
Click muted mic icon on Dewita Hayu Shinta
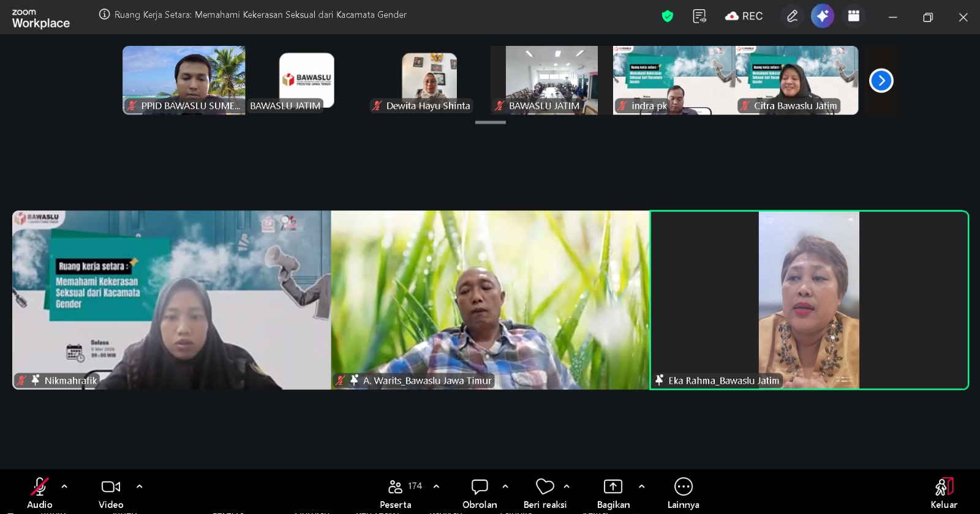(x=377, y=105)
